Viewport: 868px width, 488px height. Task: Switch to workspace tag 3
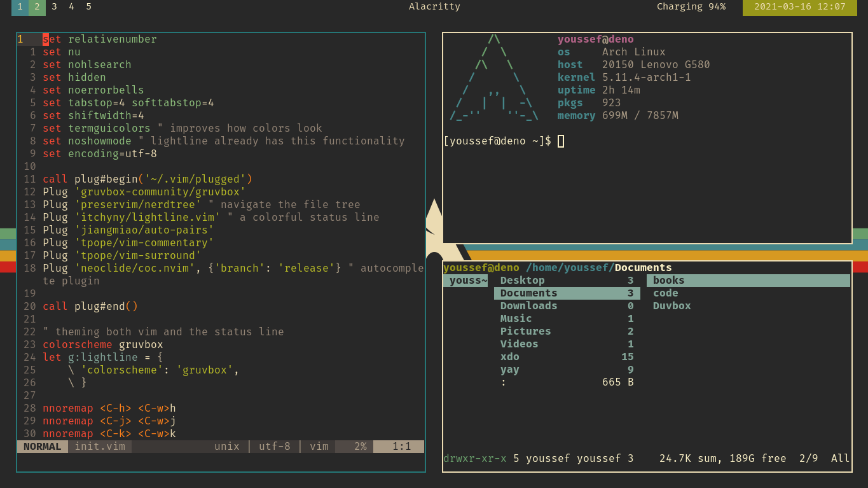[54, 7]
